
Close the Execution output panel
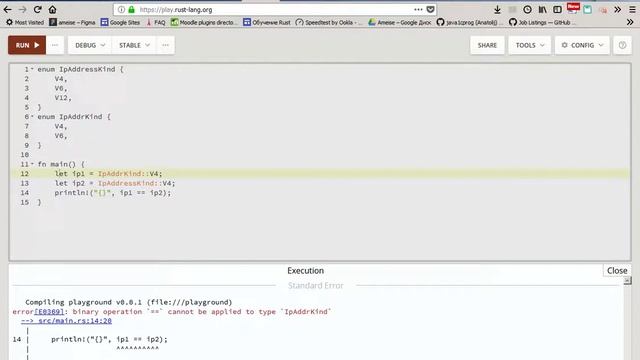click(617, 271)
